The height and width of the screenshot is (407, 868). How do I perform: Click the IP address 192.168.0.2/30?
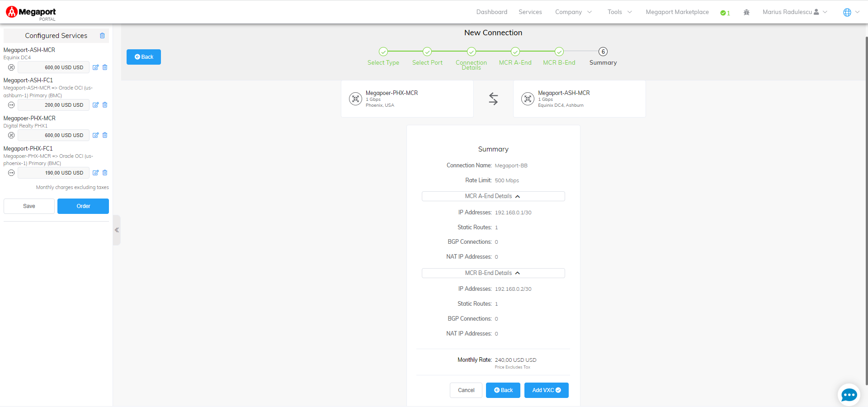pyautogui.click(x=513, y=289)
